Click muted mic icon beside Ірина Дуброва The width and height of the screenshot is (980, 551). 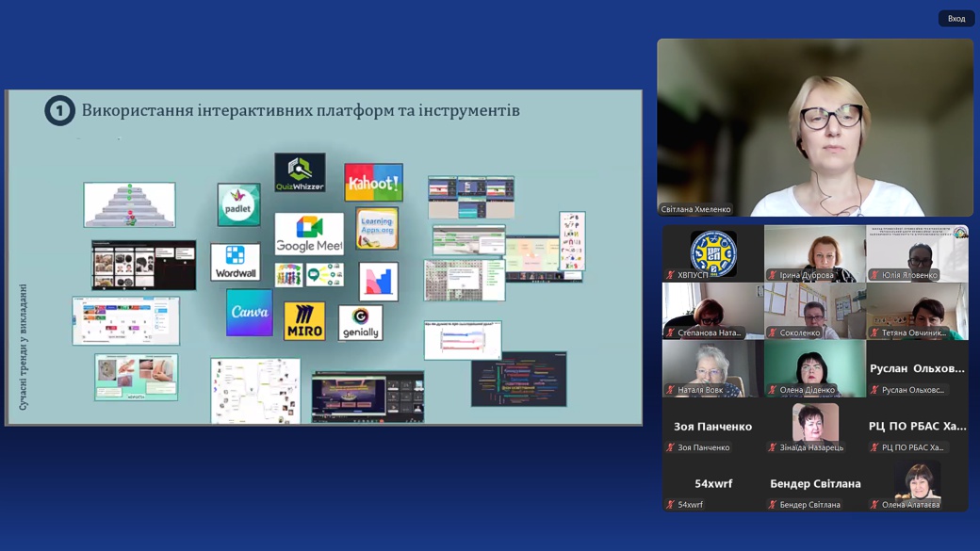[773, 275]
